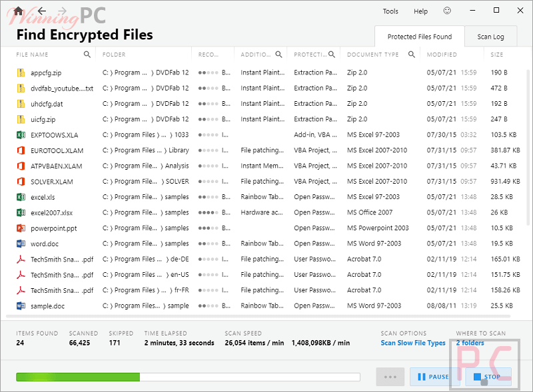Stop the scan
This screenshot has height=392, width=533.
point(488,377)
